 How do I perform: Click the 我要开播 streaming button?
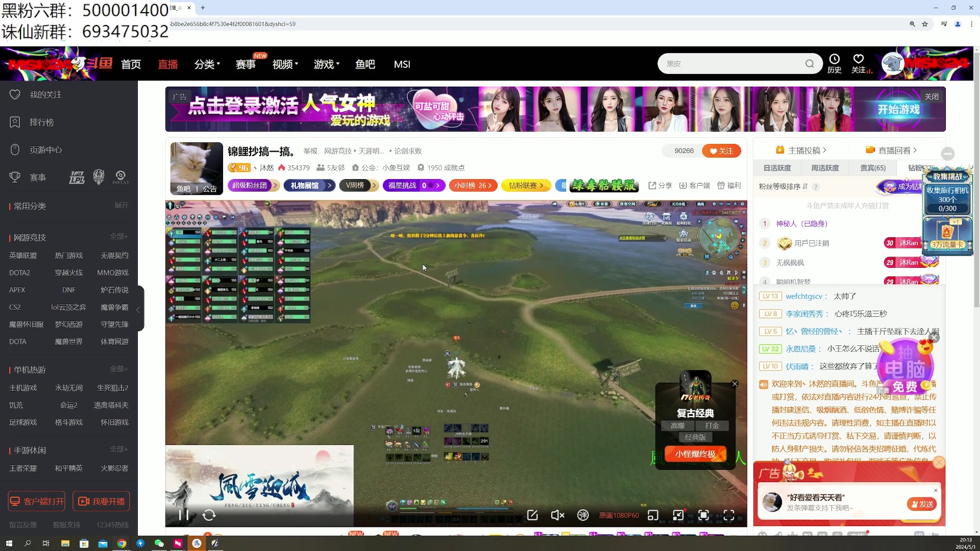(101, 501)
